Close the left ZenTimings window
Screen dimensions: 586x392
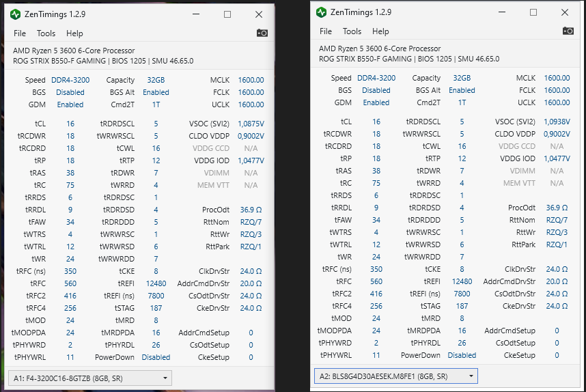[259, 14]
